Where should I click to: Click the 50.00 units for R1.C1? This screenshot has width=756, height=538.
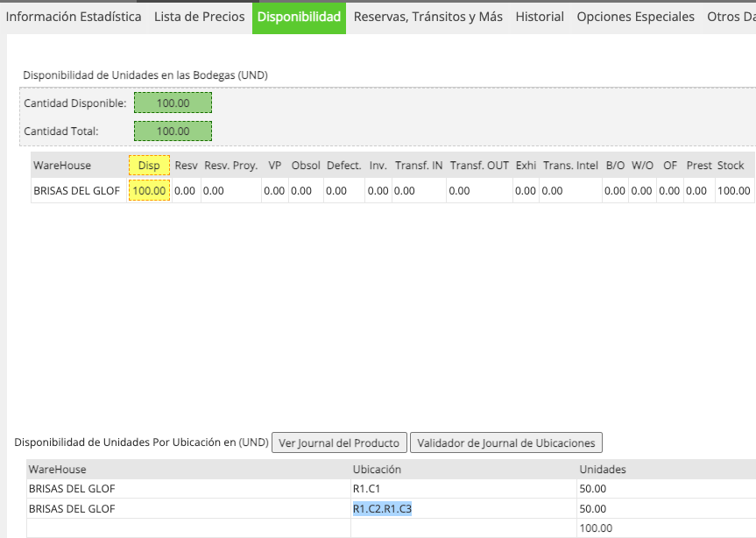[x=592, y=488]
